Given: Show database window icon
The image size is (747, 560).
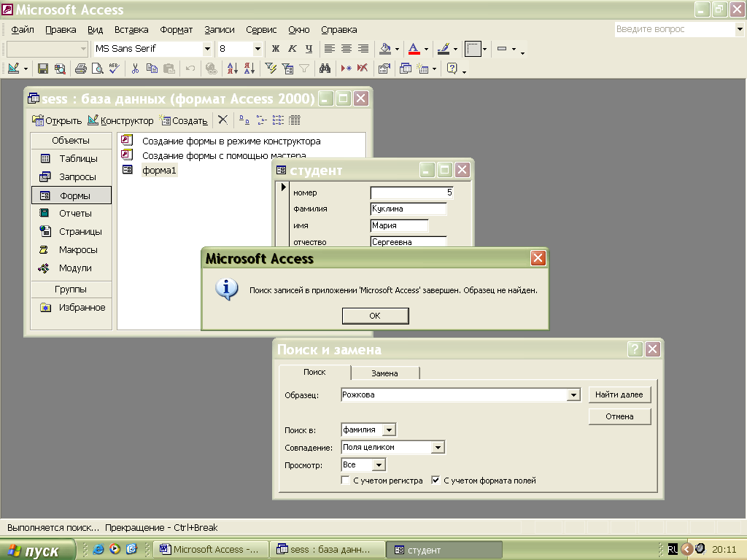Looking at the screenshot, I should point(406,69).
